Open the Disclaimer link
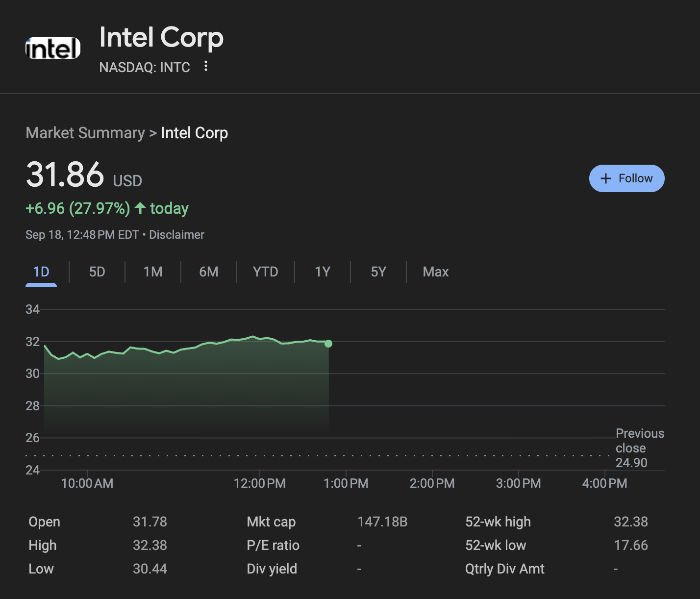Image resolution: width=700 pixels, height=599 pixels. tap(176, 235)
